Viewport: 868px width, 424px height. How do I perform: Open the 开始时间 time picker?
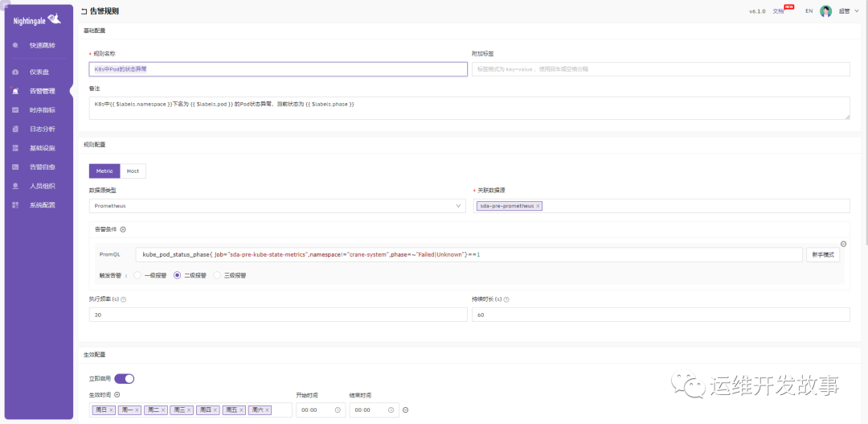pyautogui.click(x=320, y=410)
